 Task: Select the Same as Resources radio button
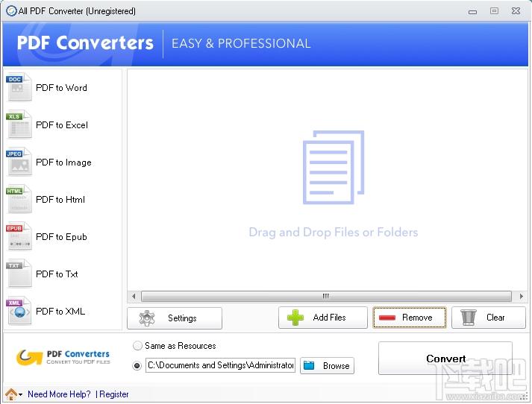tap(137, 346)
